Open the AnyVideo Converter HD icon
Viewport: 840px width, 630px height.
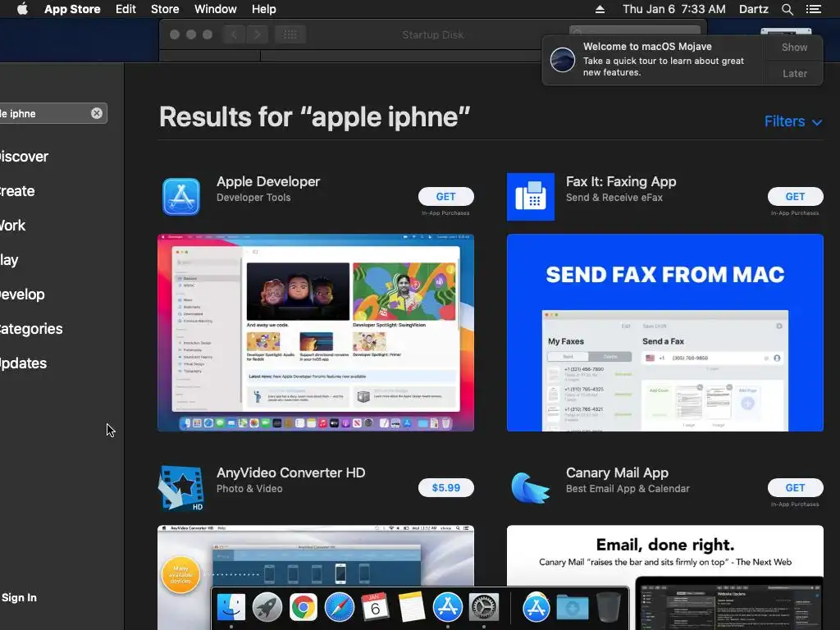(181, 487)
